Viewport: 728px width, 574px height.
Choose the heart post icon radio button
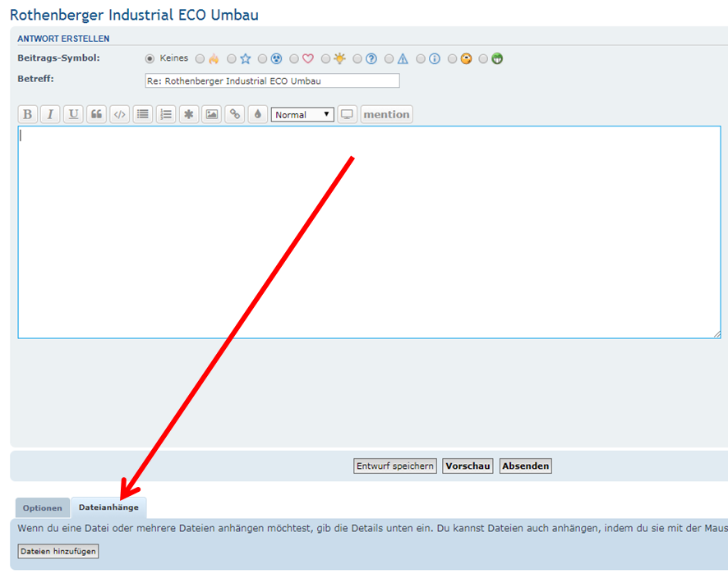tap(294, 59)
